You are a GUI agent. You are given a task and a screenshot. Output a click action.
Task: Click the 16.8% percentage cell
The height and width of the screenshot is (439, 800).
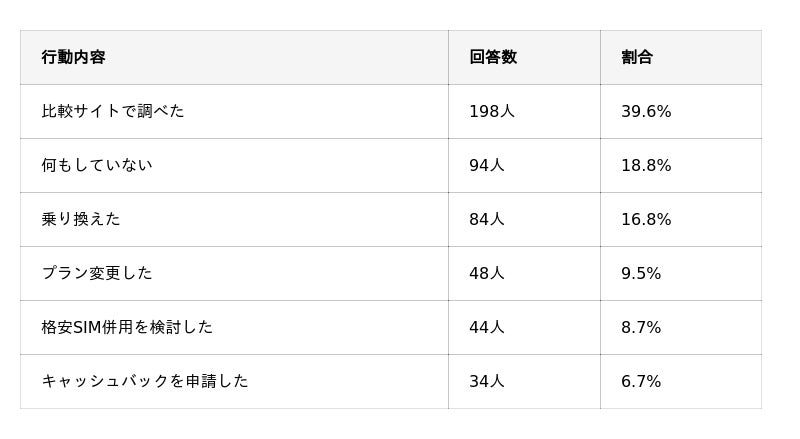point(646,219)
